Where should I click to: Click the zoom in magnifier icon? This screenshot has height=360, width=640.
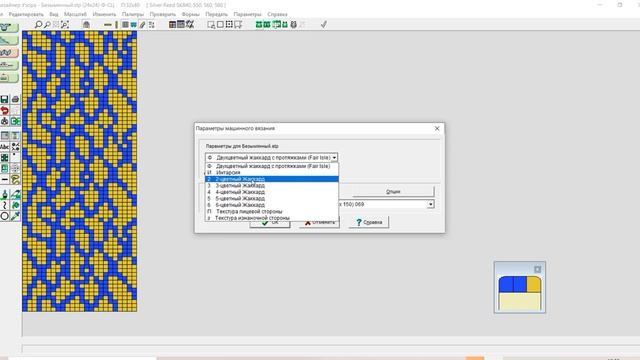(x=38, y=24)
